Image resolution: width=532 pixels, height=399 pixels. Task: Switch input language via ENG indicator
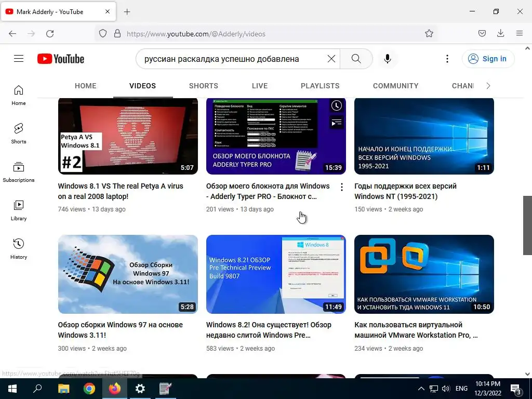[461, 389]
